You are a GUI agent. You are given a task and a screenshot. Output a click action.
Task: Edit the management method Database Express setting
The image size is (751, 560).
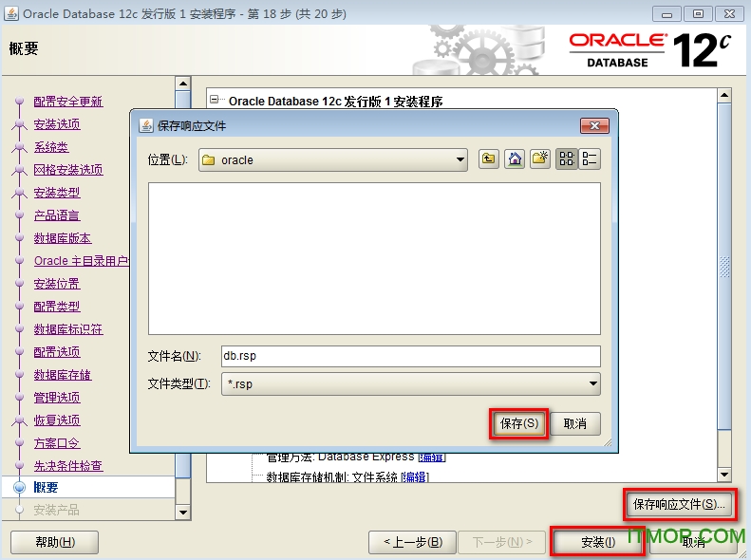coord(432,457)
